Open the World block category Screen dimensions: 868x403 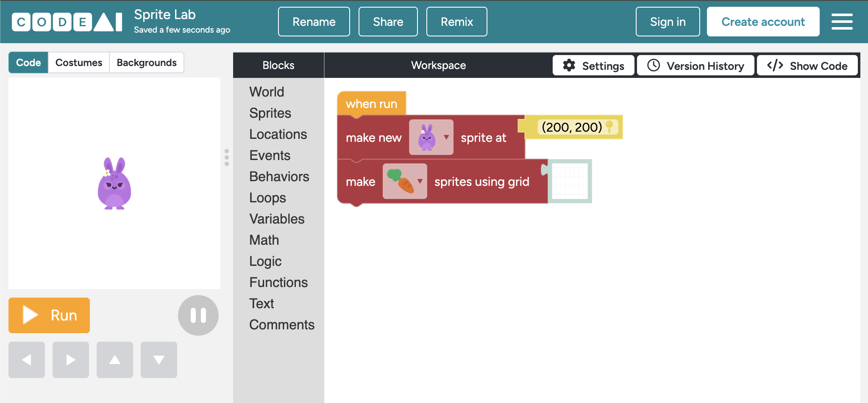pyautogui.click(x=267, y=92)
